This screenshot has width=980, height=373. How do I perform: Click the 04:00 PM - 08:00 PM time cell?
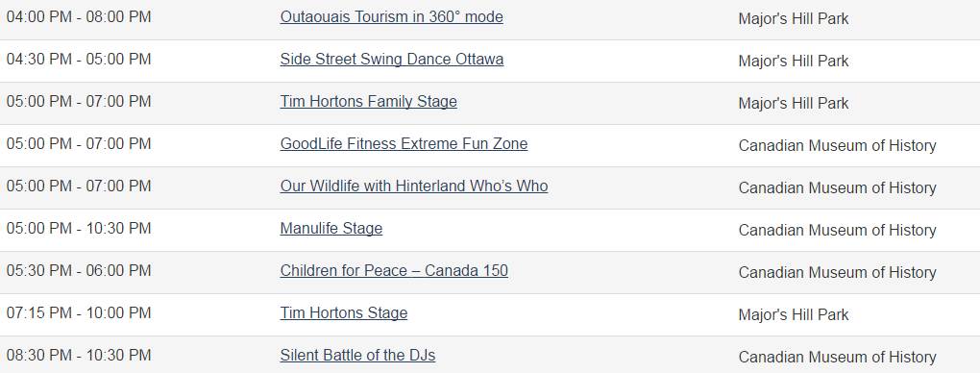[79, 17]
